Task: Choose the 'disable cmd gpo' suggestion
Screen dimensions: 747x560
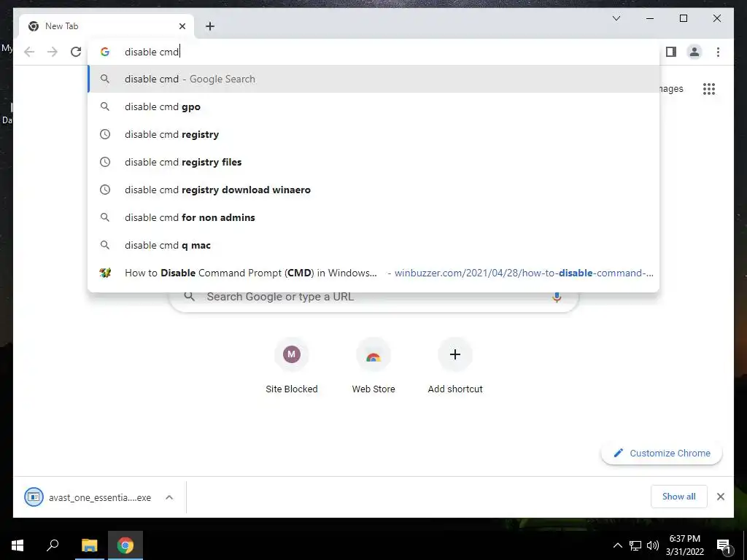Action: [373, 106]
